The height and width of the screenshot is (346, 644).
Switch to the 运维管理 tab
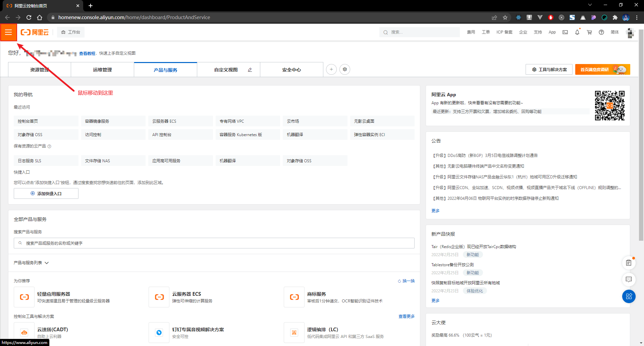(x=103, y=70)
